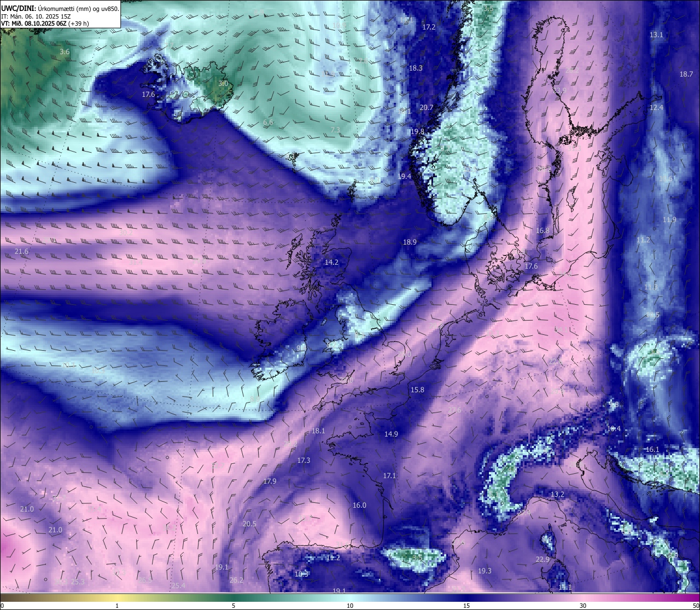Click the 19.3 value label
700x610 pixels.
pyautogui.click(x=485, y=571)
